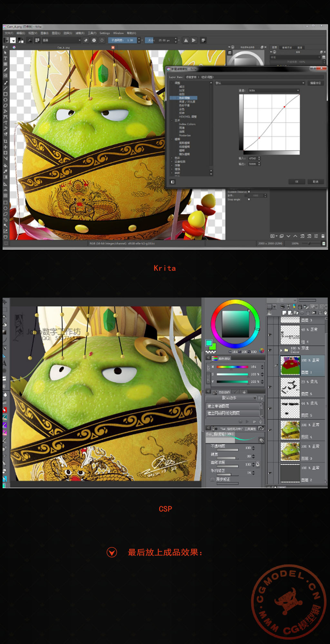This screenshot has height=644, width=330.
Task: Click the preserve alpha icon in Krita toolbar
Action: tap(94, 40)
